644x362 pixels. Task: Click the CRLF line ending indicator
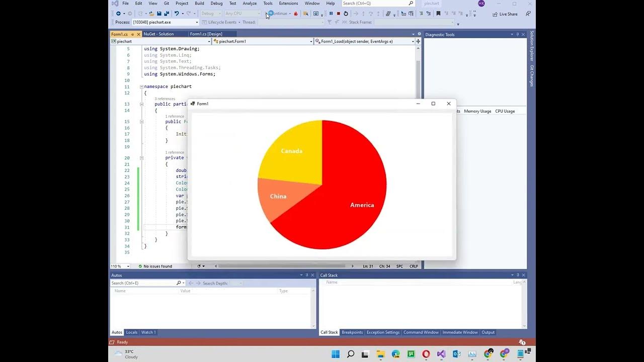coord(414,266)
